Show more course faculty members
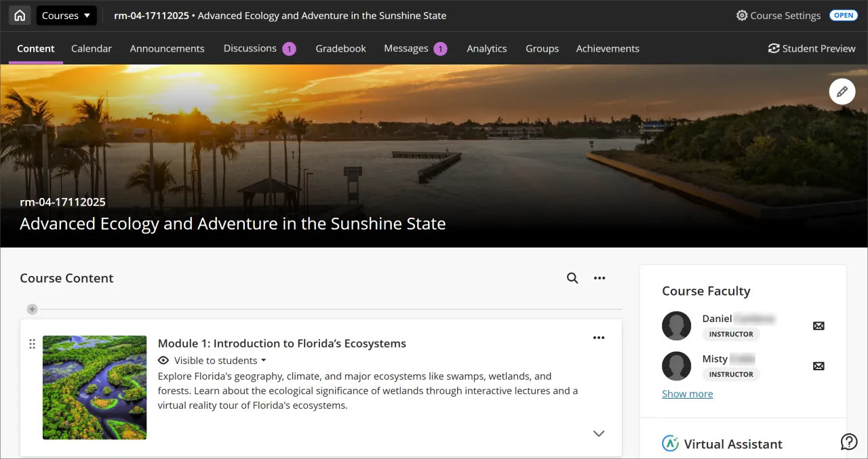This screenshot has height=459, width=868. [x=687, y=393]
